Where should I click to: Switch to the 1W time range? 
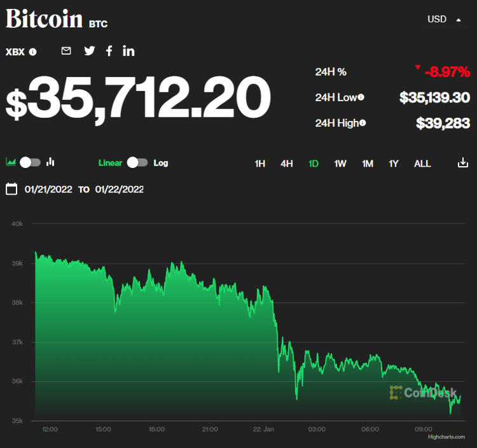coord(340,164)
